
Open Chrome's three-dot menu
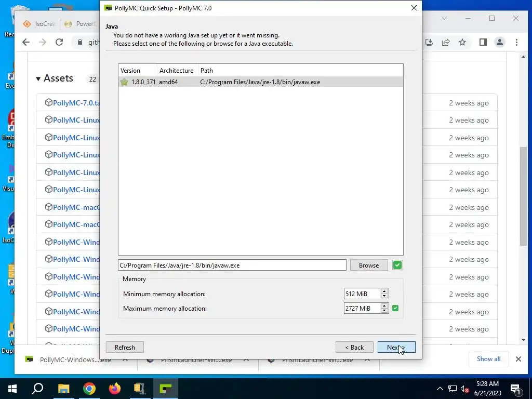(x=517, y=42)
